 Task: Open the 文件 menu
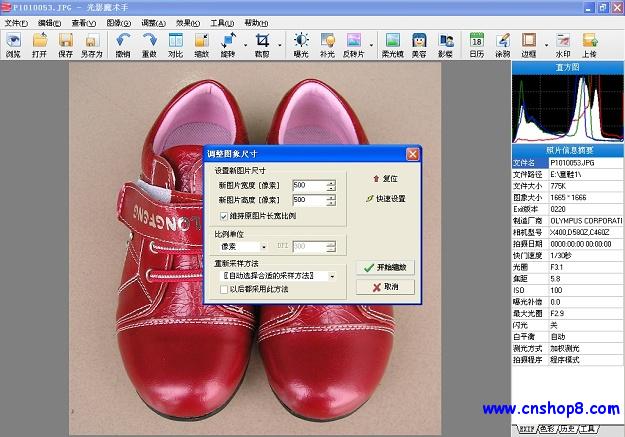coord(16,23)
